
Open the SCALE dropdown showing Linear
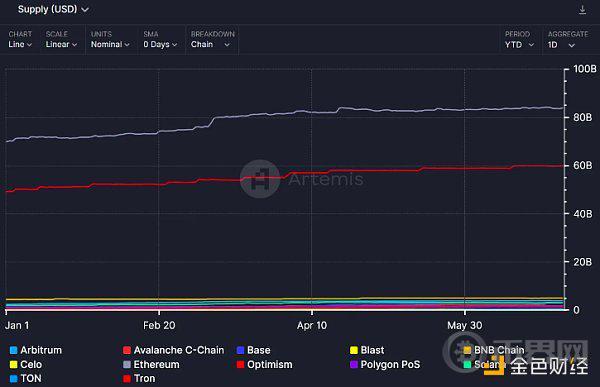[x=61, y=39]
